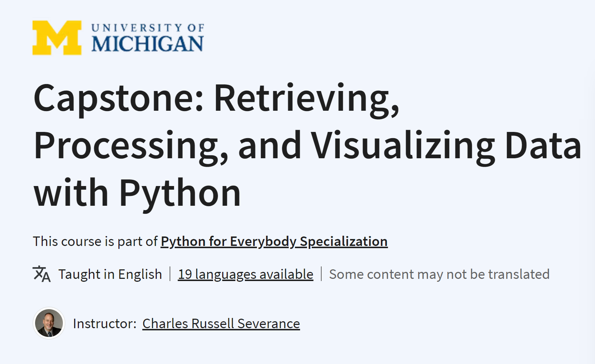This screenshot has height=364, width=595.
Task: Open the 19 languages available link
Action: click(246, 274)
